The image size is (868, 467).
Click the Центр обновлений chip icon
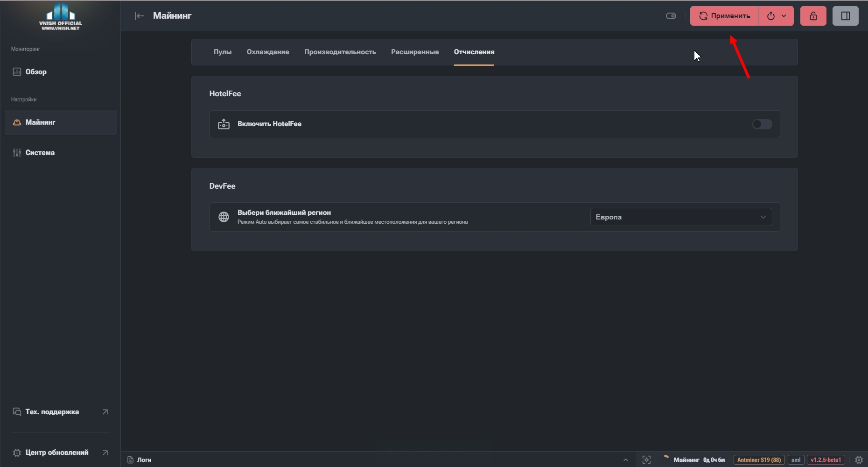tap(17, 453)
